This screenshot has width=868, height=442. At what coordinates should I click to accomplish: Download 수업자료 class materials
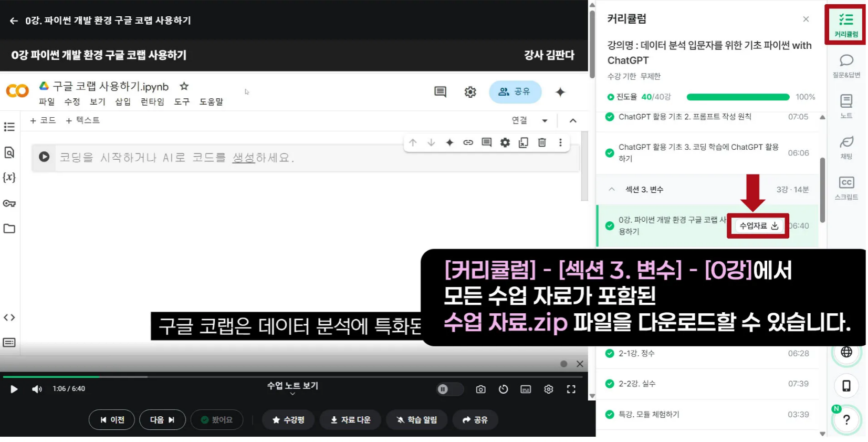coord(759,226)
